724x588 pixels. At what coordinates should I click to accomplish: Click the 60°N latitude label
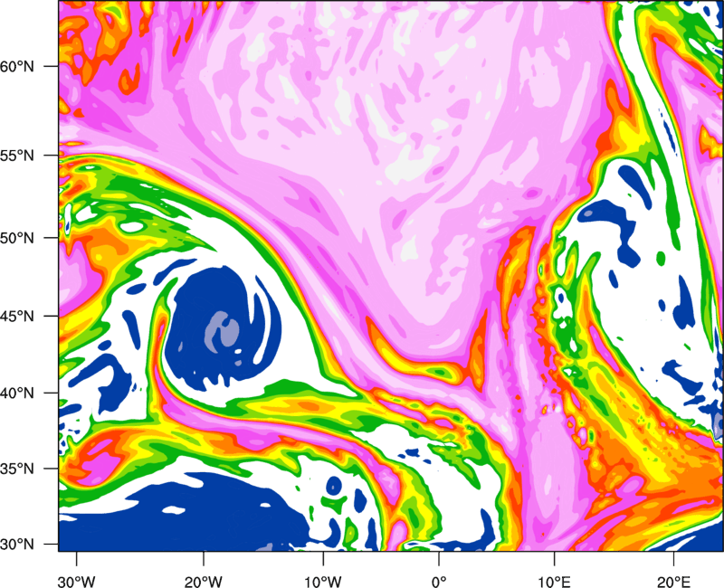click(x=17, y=66)
